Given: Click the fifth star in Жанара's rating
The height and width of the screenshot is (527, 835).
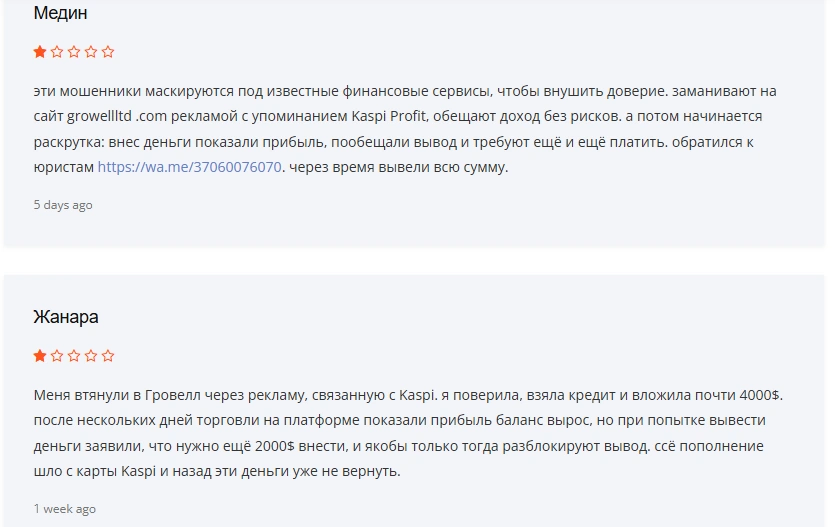Looking at the screenshot, I should click(108, 356).
